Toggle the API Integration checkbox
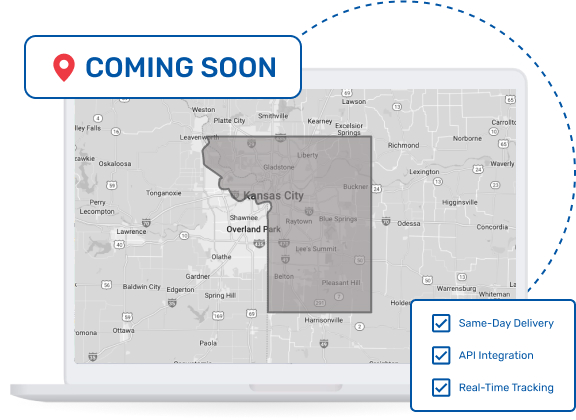576x420 pixels. tap(441, 355)
